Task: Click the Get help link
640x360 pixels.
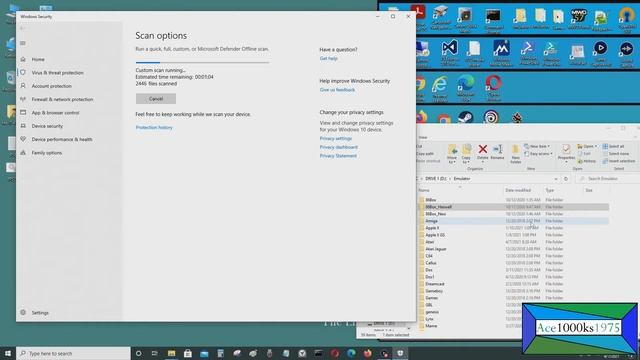Action: pyautogui.click(x=328, y=58)
